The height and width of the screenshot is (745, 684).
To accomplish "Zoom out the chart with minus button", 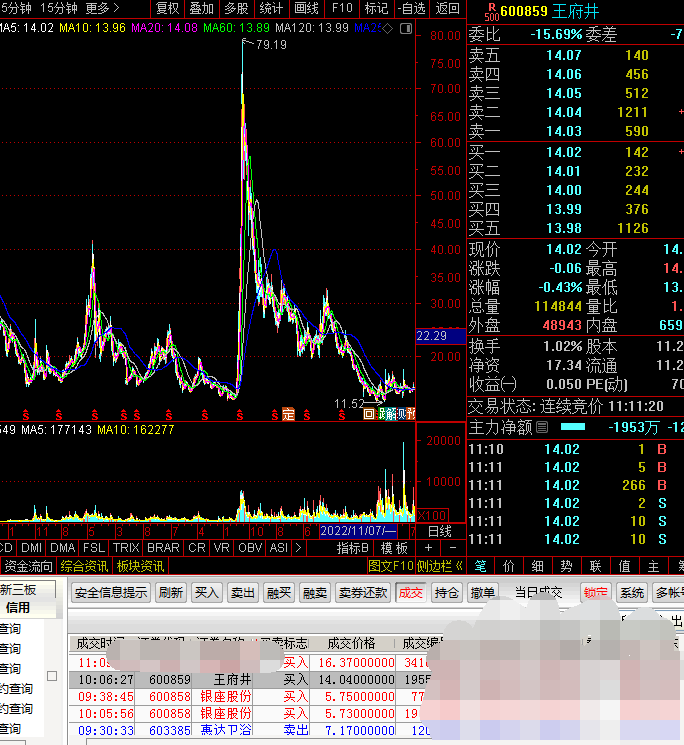I will tap(453, 547).
